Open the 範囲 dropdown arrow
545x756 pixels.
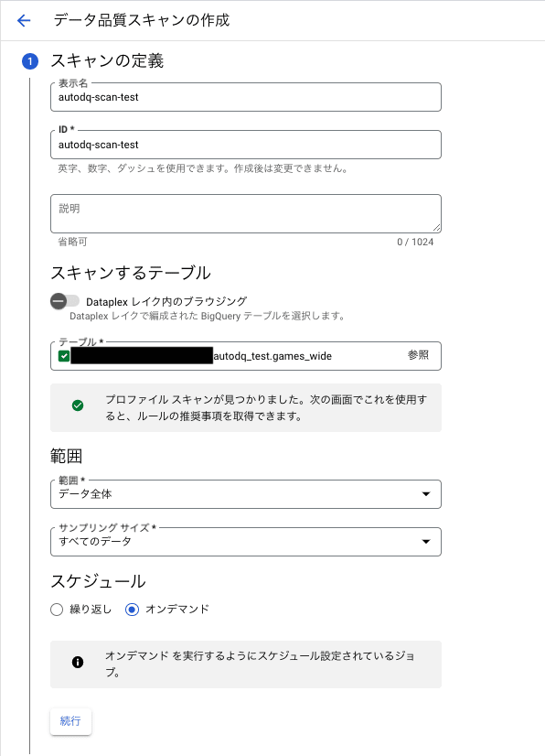pos(424,492)
